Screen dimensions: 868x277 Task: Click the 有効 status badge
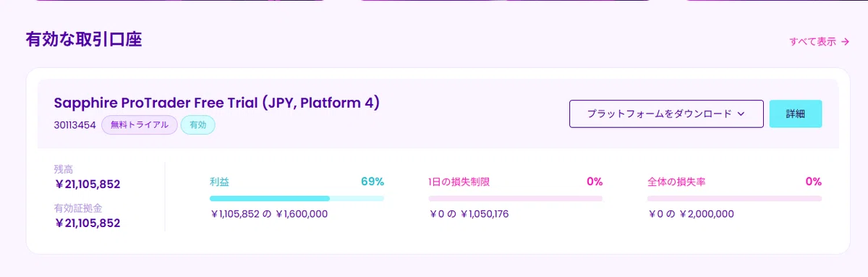pos(197,125)
